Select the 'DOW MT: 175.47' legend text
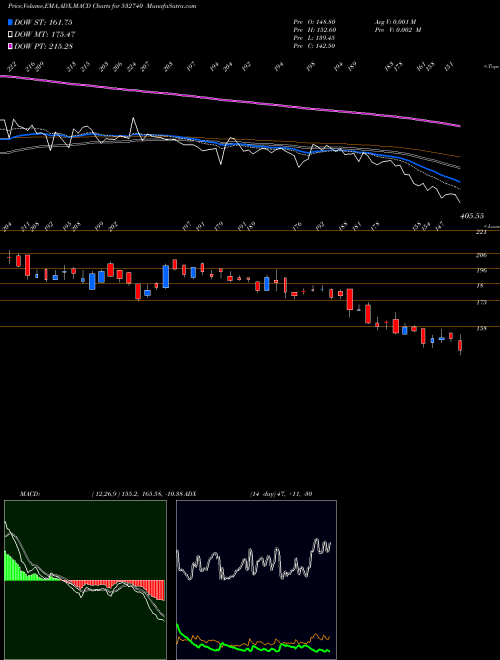Screen dimensions: 500x660 click(x=45, y=34)
